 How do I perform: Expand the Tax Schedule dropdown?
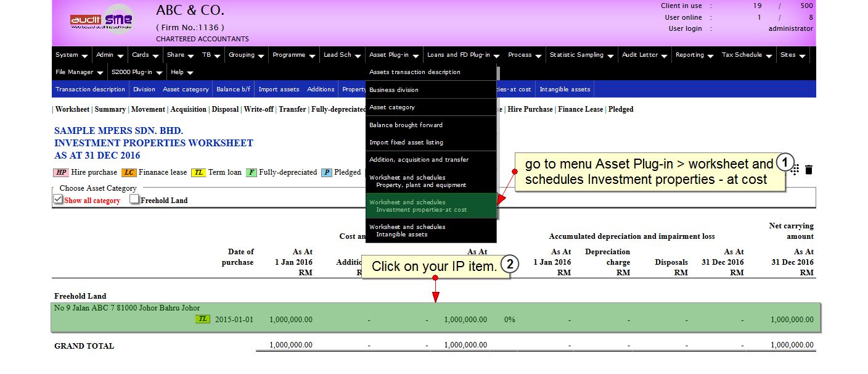tap(747, 55)
